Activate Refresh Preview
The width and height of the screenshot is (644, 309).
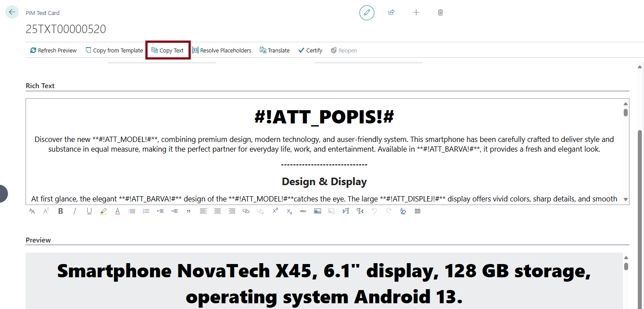53,50
